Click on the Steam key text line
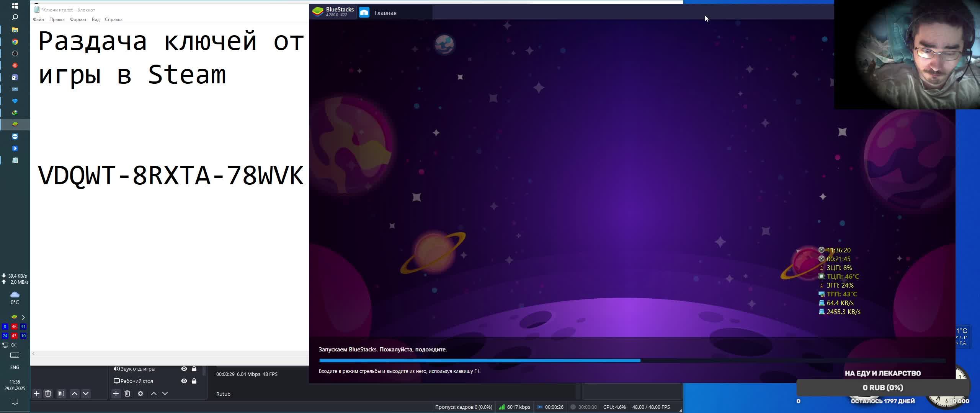The height and width of the screenshot is (413, 980). coord(171,176)
